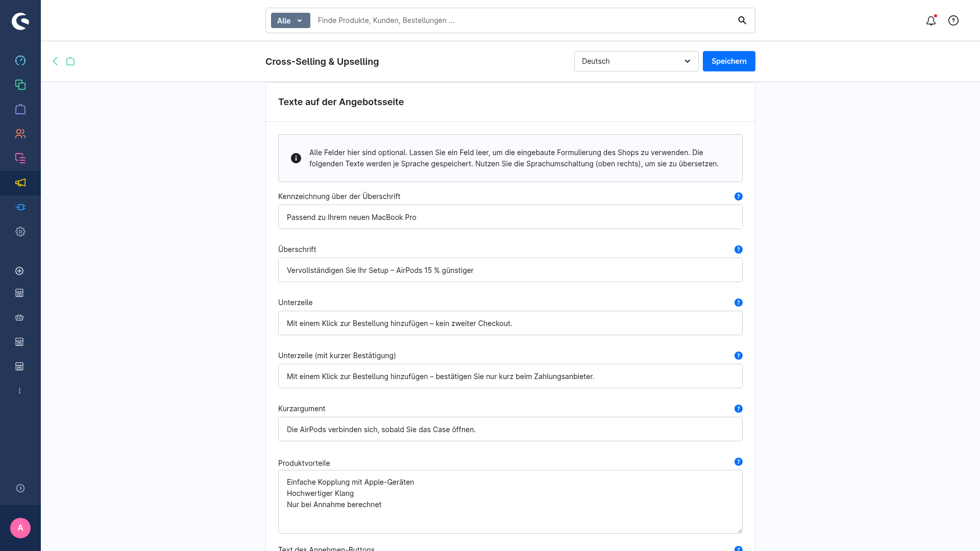Screen dimensions: 980x551
Task: Open the user avatar A menu
Action: click(20, 528)
